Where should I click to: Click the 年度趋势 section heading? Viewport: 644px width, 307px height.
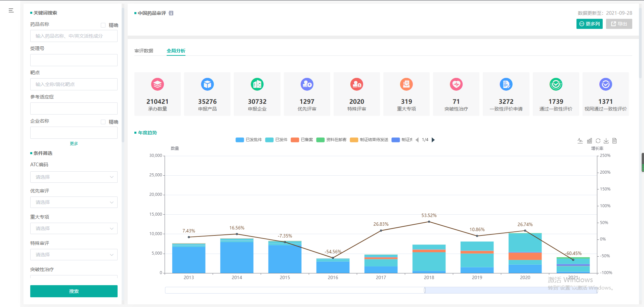tap(147, 133)
